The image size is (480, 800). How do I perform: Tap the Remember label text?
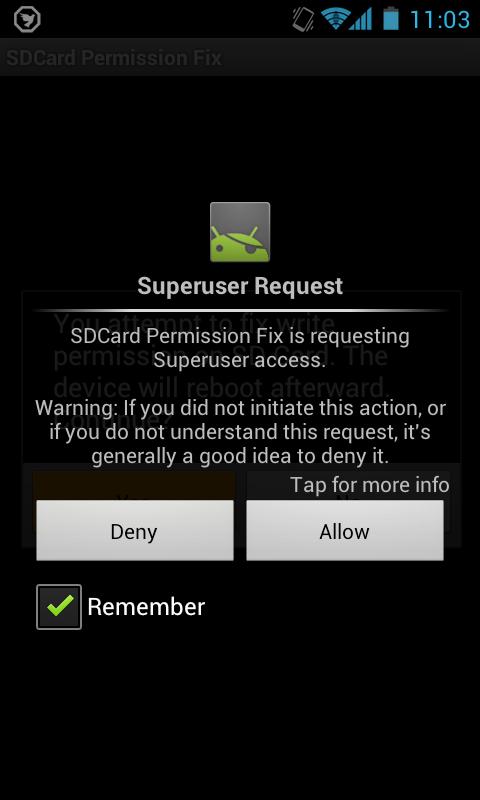pyautogui.click(x=146, y=607)
